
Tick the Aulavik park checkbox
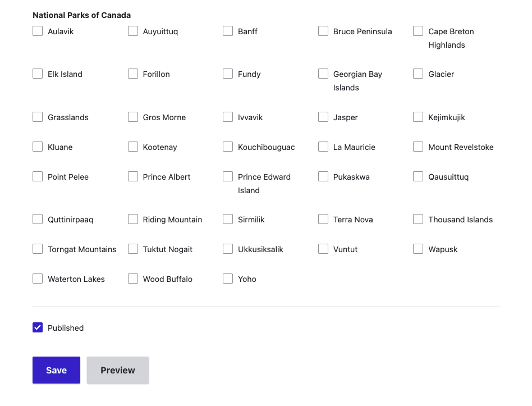(38, 31)
